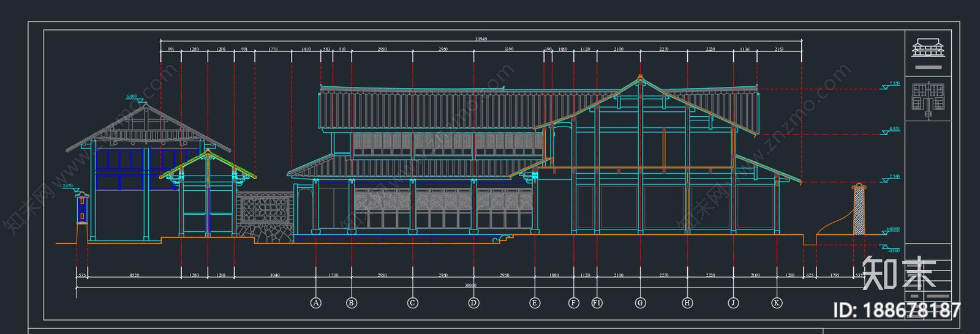Select grid axis bubble J
The image size is (980, 334).
coord(733,303)
